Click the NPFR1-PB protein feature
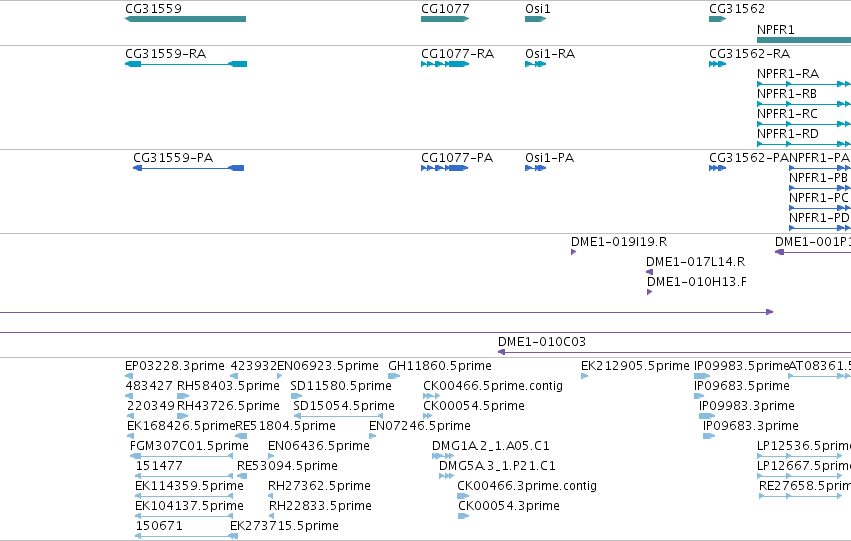This screenshot has height=541, width=851. 820,188
